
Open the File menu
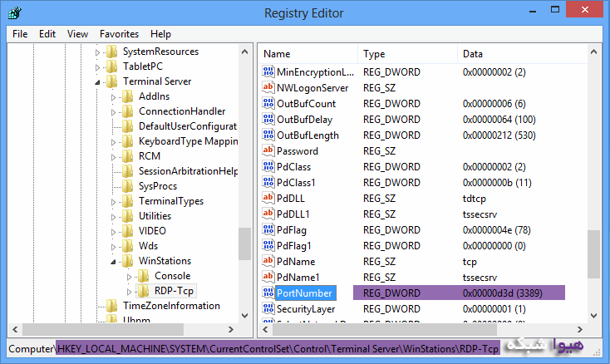point(20,34)
